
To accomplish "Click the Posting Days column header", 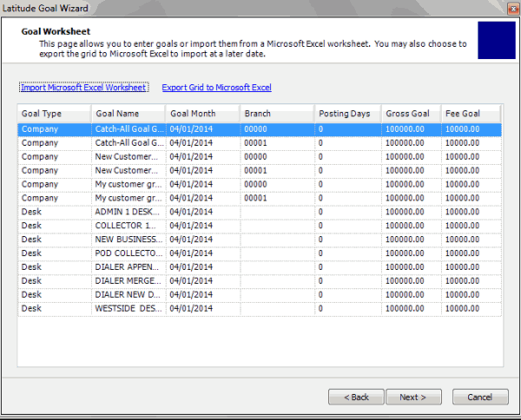I will point(347,114).
